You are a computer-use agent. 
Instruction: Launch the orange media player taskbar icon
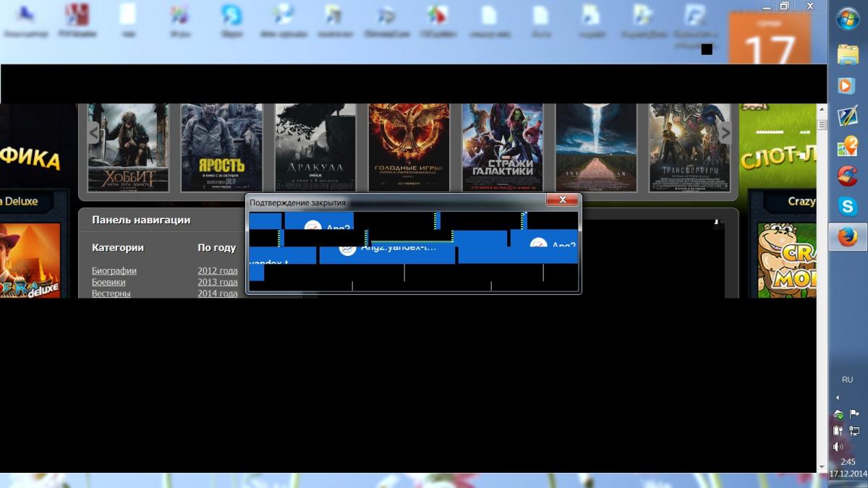click(x=847, y=85)
